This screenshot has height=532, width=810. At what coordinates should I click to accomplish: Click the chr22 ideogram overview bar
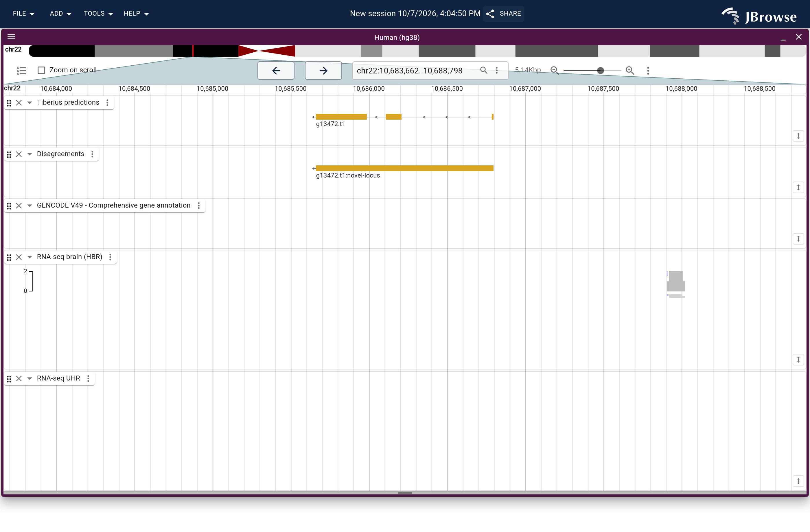point(417,51)
